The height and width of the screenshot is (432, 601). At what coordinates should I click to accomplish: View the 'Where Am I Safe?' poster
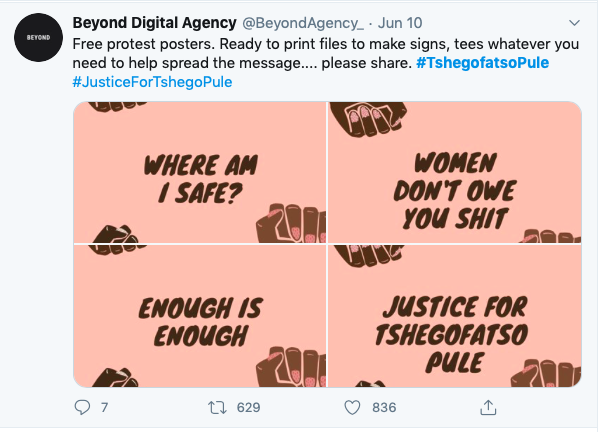click(200, 172)
